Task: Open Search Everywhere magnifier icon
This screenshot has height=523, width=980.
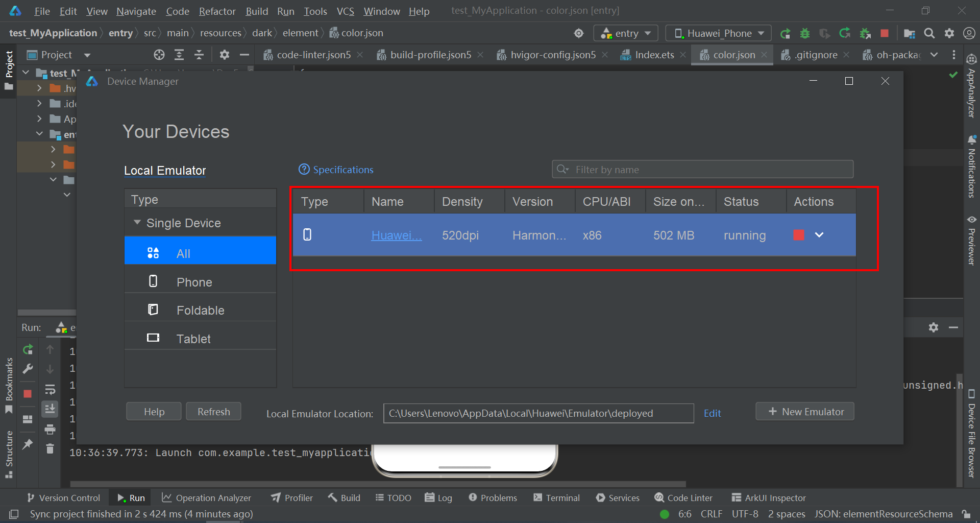Action: click(929, 33)
